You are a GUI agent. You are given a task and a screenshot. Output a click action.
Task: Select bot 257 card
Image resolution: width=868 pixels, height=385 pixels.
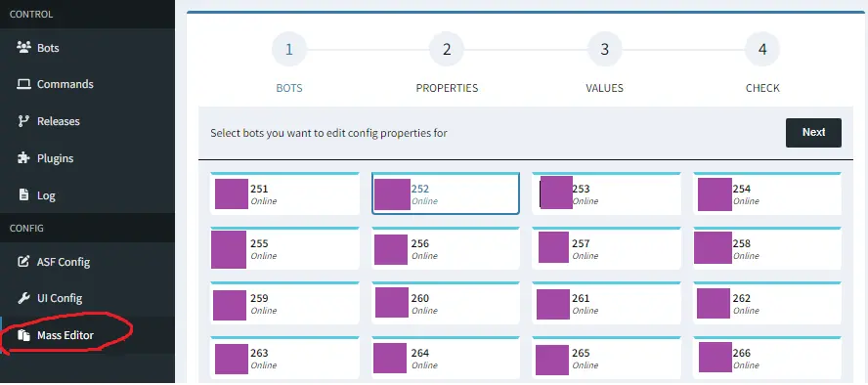(606, 248)
